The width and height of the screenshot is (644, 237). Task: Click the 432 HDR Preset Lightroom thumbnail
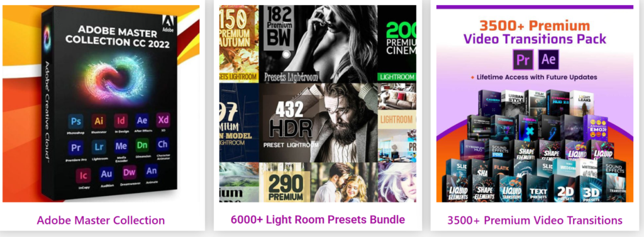(x=318, y=123)
